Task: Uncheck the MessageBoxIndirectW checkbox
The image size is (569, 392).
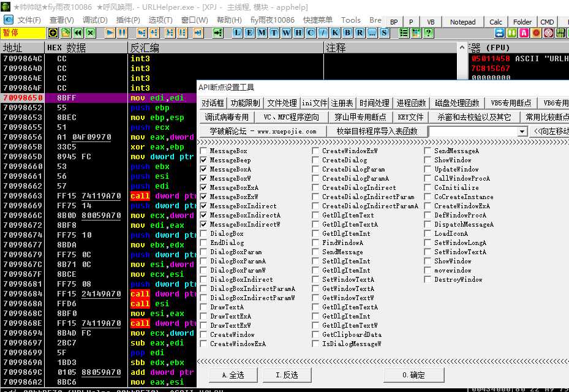Action: click(203, 224)
